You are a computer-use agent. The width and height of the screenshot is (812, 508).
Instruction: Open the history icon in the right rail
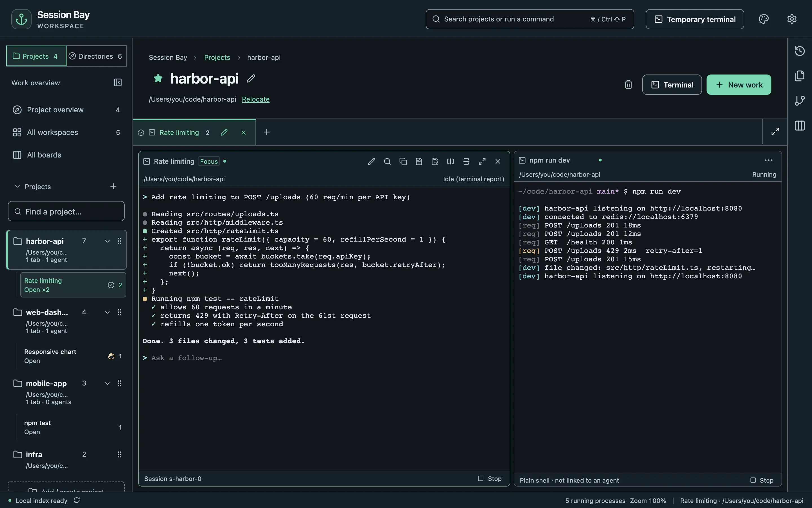pyautogui.click(x=800, y=51)
